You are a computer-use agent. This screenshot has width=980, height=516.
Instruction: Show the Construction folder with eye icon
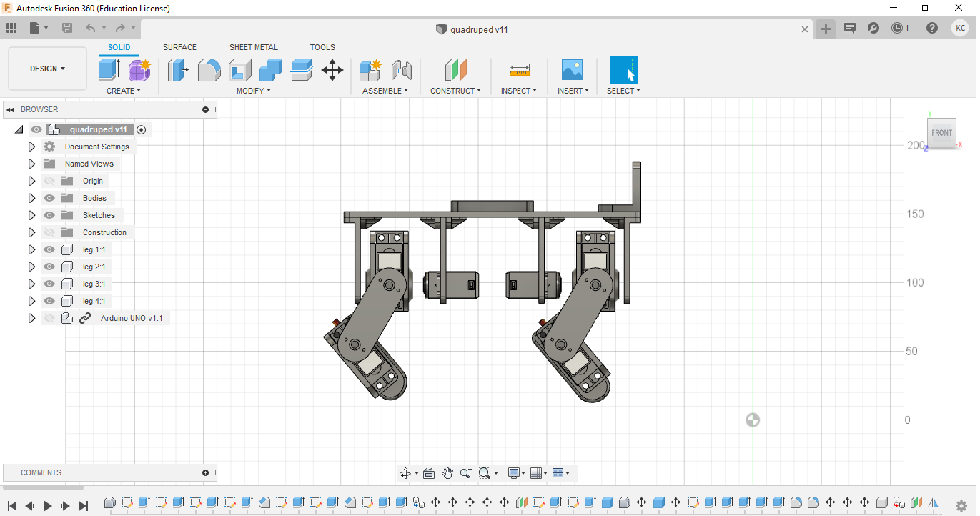pyautogui.click(x=49, y=232)
